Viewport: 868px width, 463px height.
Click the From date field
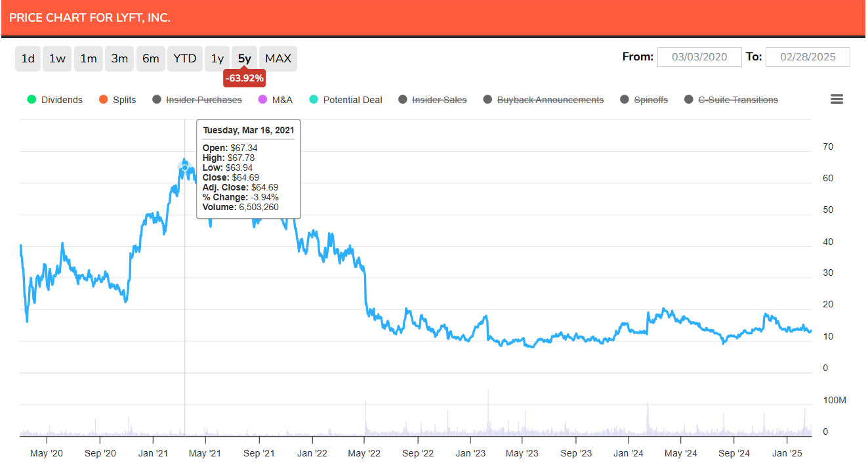point(699,57)
